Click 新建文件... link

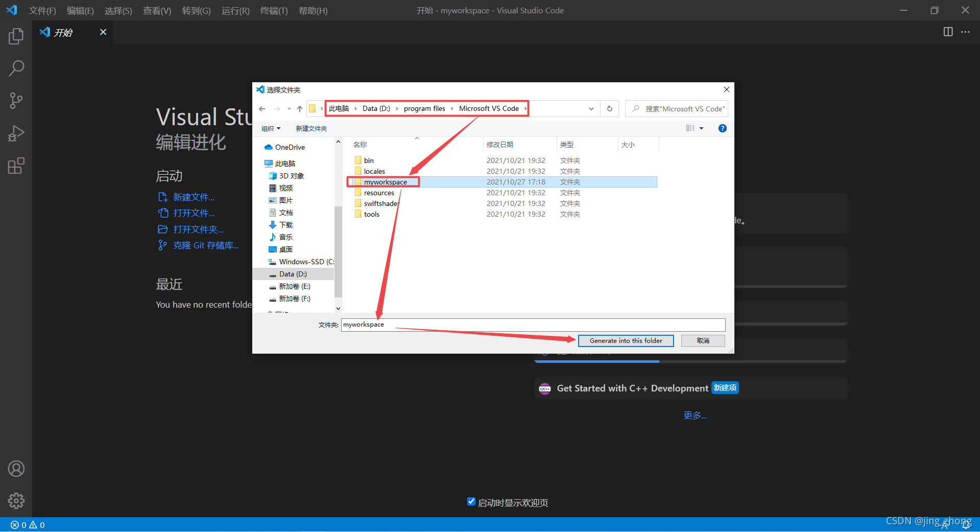point(194,197)
